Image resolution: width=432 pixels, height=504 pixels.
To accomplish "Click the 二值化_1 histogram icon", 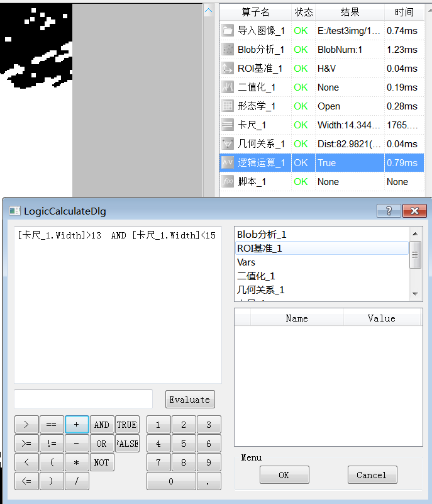I will (x=228, y=87).
